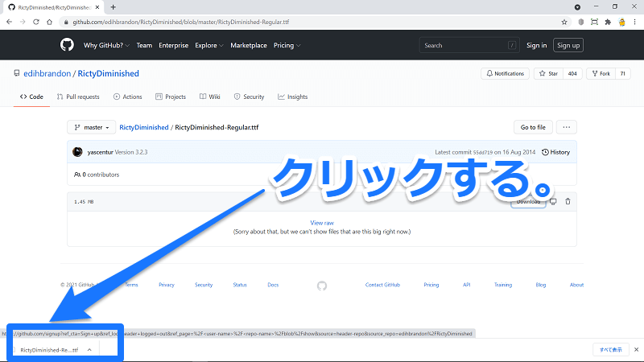Click the View raw link
644x362 pixels.
(322, 223)
